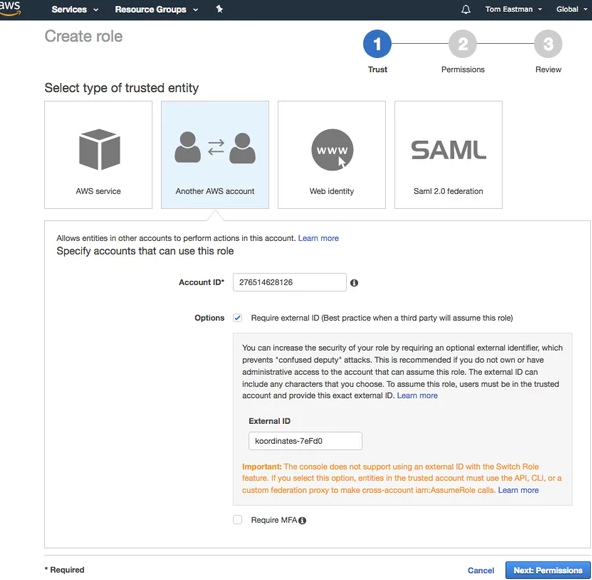The image size is (592, 580).
Task: Choose the Another AWS account tile
Action: tap(215, 154)
